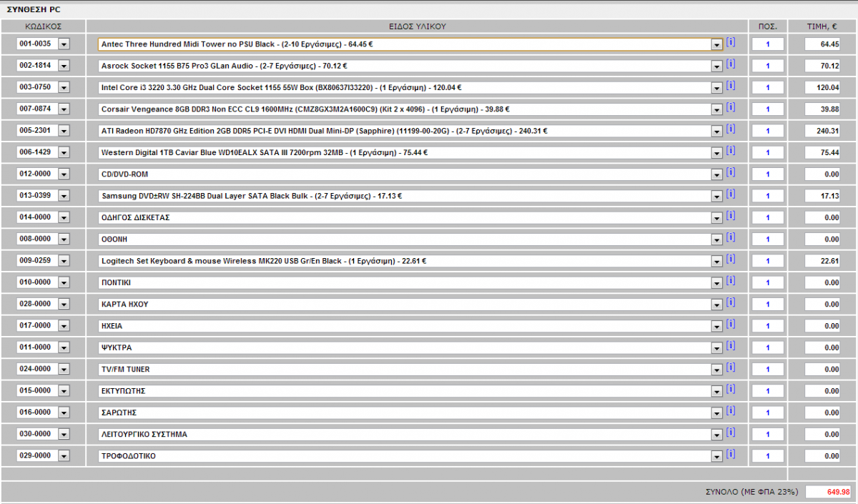Viewport: 858px width, 504px height.
Task: Open info [i] link for Antec Three Hundred case
Action: (x=730, y=42)
